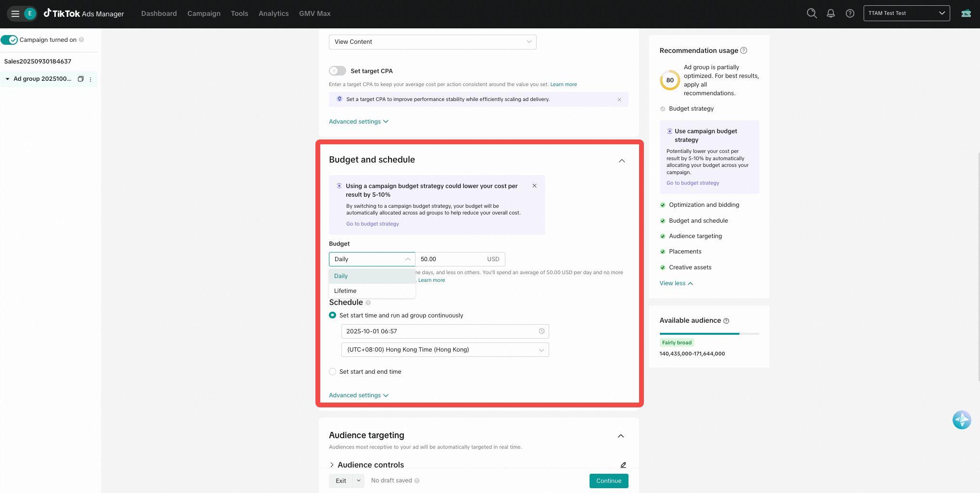Collapse the Audience targeting section

(x=621, y=436)
